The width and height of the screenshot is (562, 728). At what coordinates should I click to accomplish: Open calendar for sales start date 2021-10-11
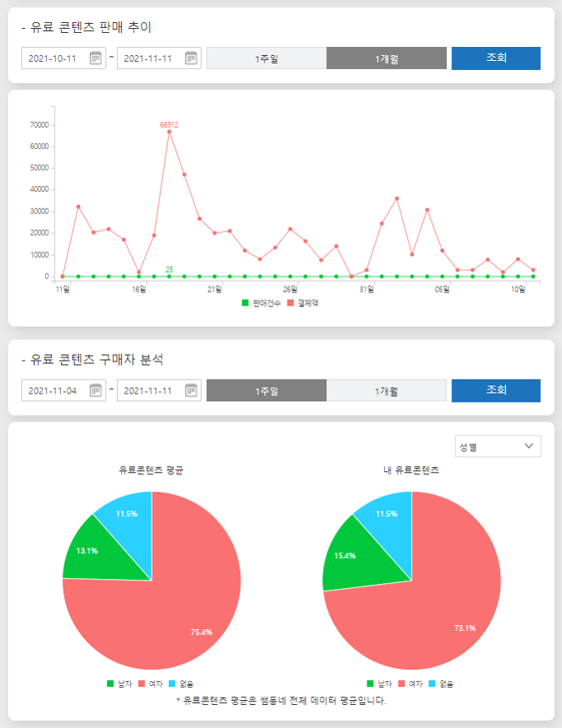point(96,58)
